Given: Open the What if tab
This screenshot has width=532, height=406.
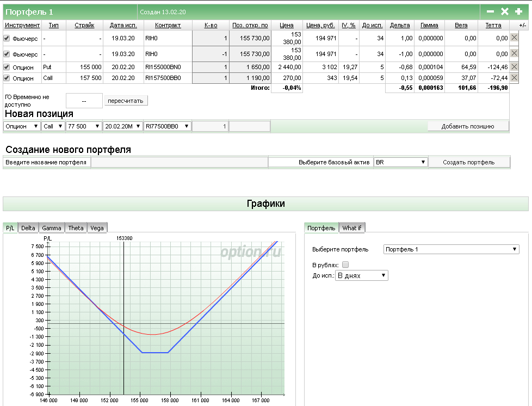Looking at the screenshot, I should click(x=351, y=228).
